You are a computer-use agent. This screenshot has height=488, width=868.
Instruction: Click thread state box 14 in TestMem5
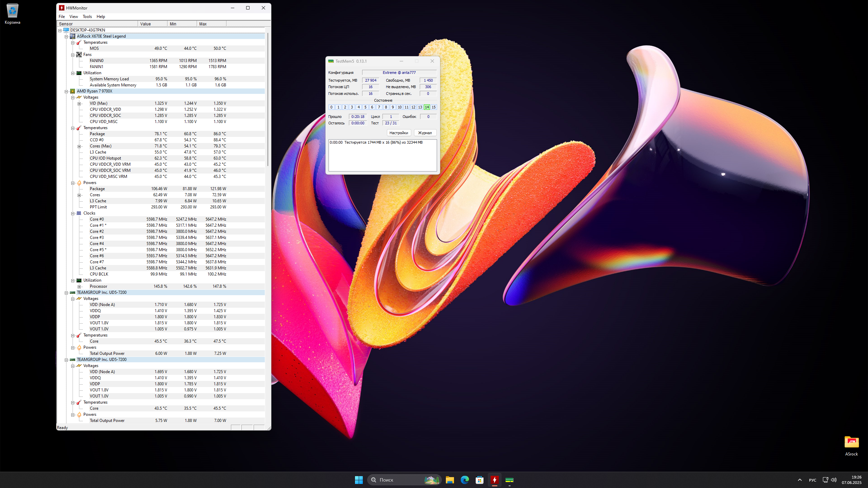tap(427, 107)
